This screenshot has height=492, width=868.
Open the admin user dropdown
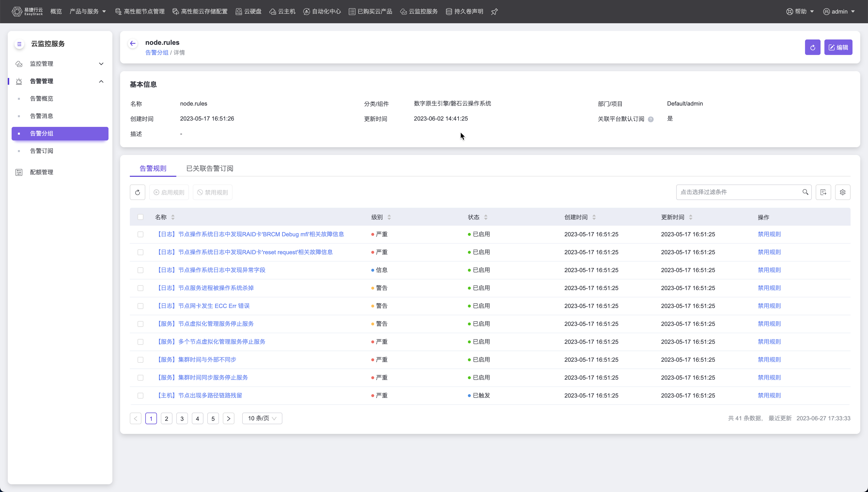[839, 11]
